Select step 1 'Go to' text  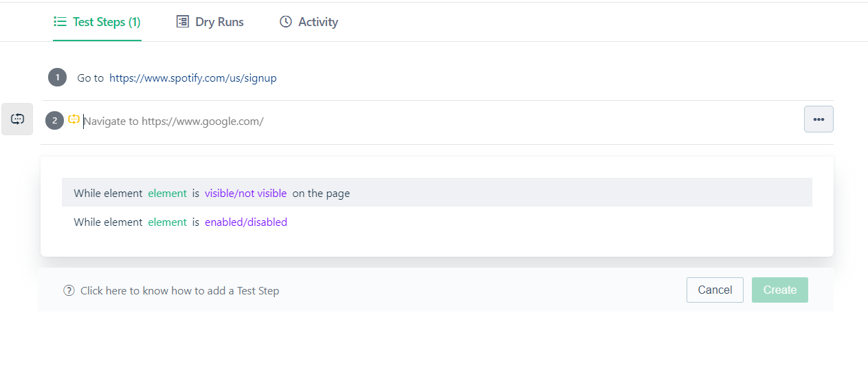pos(90,78)
